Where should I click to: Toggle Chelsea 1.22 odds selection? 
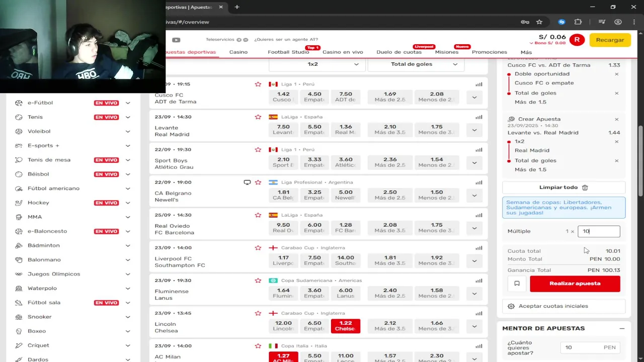pyautogui.click(x=345, y=325)
